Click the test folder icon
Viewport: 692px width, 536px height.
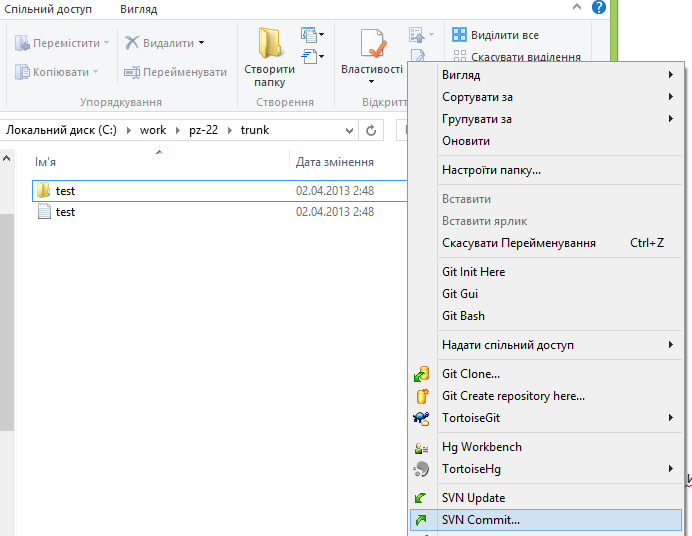pyautogui.click(x=43, y=191)
